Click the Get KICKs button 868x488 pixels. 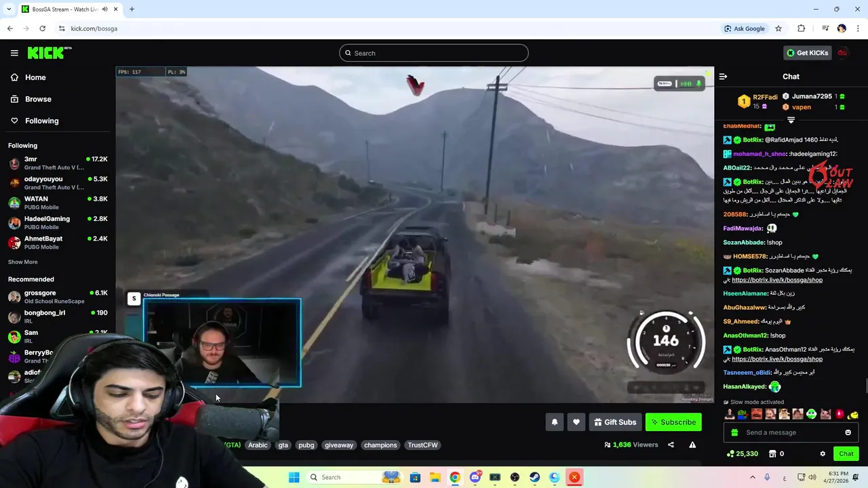(x=807, y=53)
